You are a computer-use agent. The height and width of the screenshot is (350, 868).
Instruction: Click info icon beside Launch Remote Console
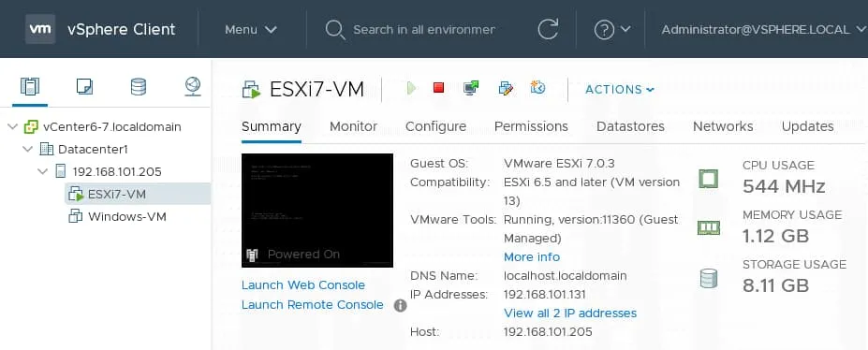point(400,306)
